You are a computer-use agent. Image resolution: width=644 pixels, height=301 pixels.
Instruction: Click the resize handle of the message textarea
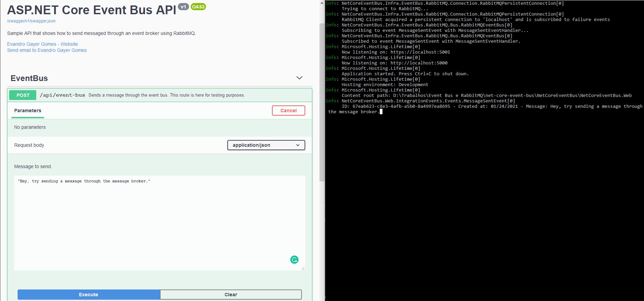pos(303,268)
